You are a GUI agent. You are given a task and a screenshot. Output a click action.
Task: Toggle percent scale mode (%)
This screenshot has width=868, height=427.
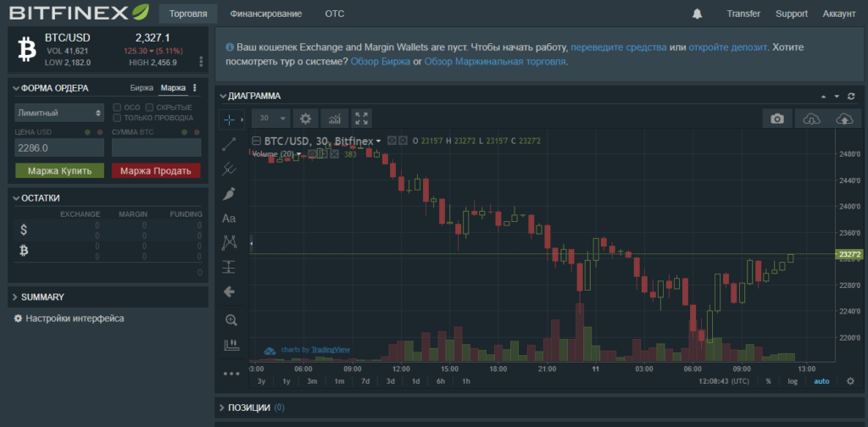pyautogui.click(x=768, y=381)
